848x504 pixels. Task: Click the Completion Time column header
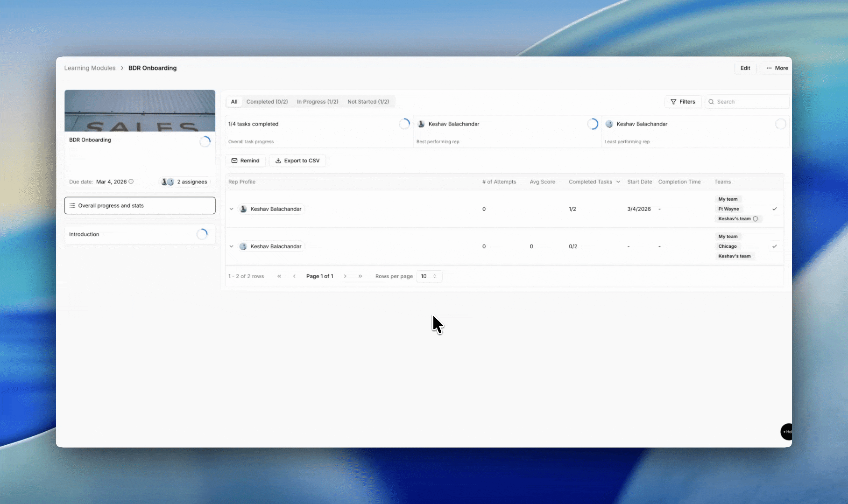pos(679,182)
